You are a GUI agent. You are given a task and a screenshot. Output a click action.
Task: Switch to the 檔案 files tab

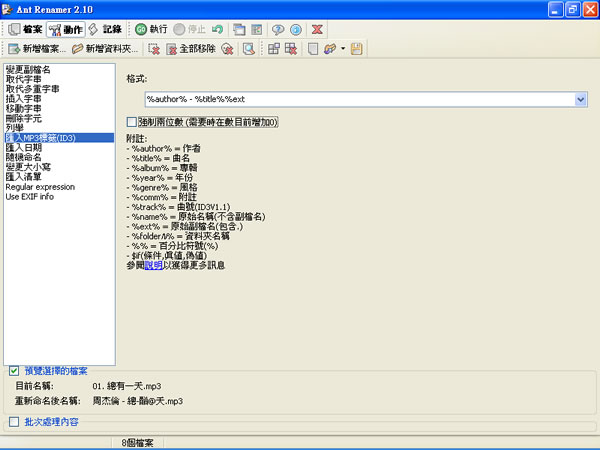tap(25, 29)
